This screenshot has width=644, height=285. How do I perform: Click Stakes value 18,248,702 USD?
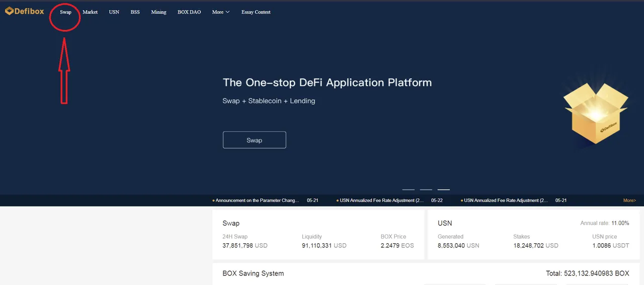536,245
